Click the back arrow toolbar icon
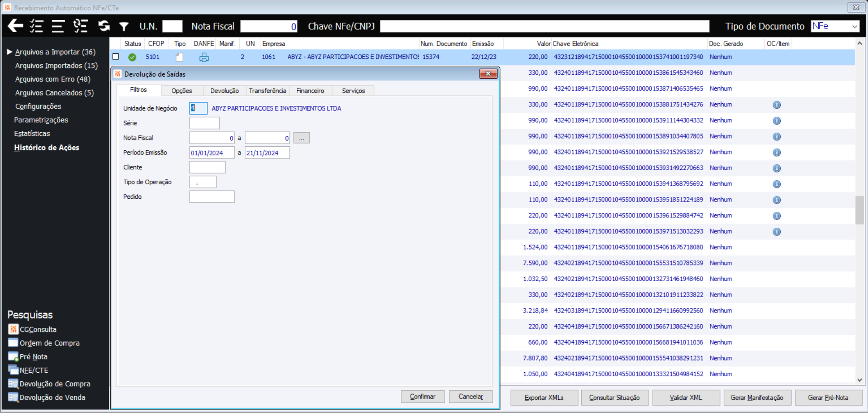Image resolution: width=868 pixels, height=413 pixels. point(15,26)
